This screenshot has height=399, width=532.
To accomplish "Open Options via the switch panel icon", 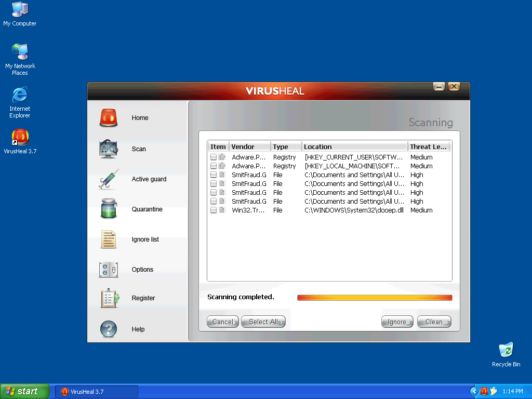I will tap(109, 270).
